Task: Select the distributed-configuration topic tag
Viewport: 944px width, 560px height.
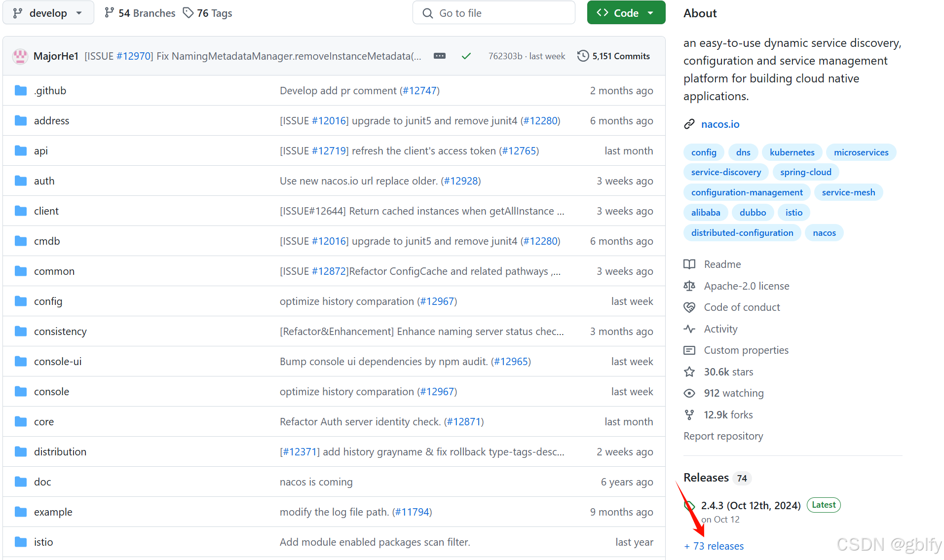Action: [742, 233]
